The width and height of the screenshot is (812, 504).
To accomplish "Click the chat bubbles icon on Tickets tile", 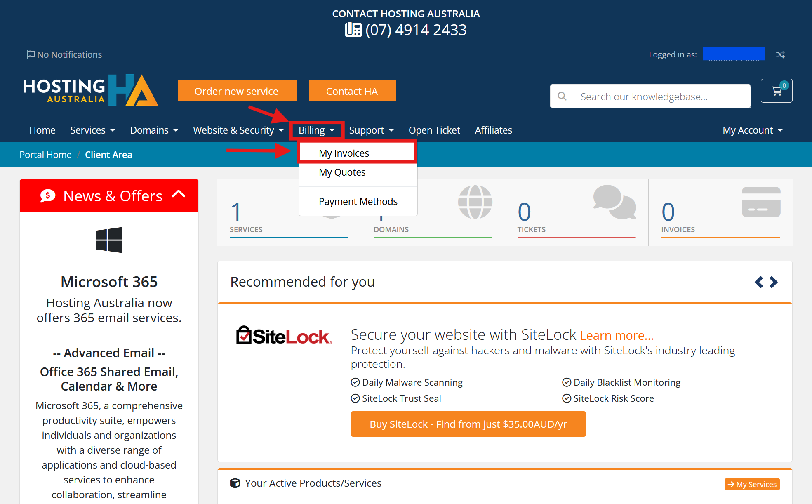I will 614,202.
